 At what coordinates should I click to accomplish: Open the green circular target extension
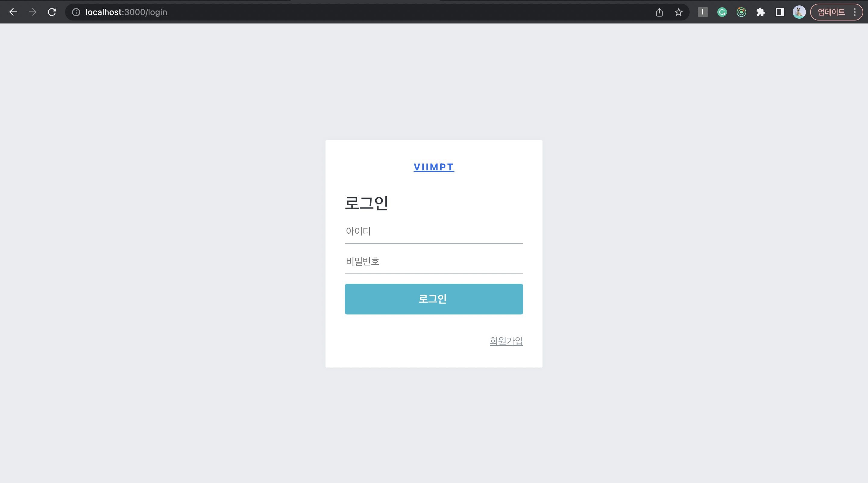(x=741, y=12)
